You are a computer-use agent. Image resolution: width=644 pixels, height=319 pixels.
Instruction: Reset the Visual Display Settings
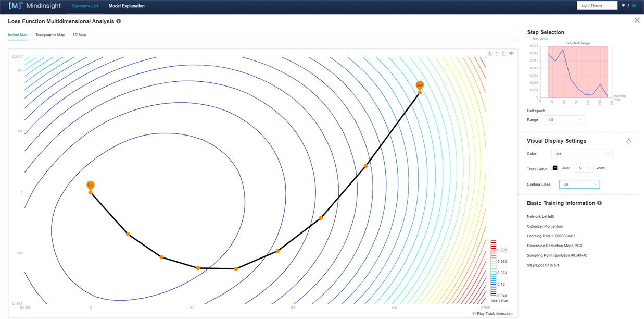[x=628, y=141]
